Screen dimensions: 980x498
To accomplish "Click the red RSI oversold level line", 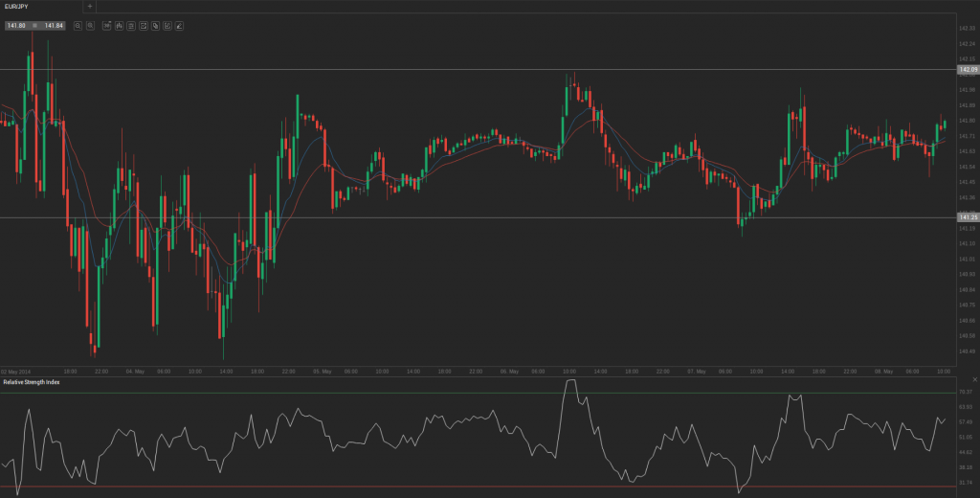I will click(x=479, y=487).
